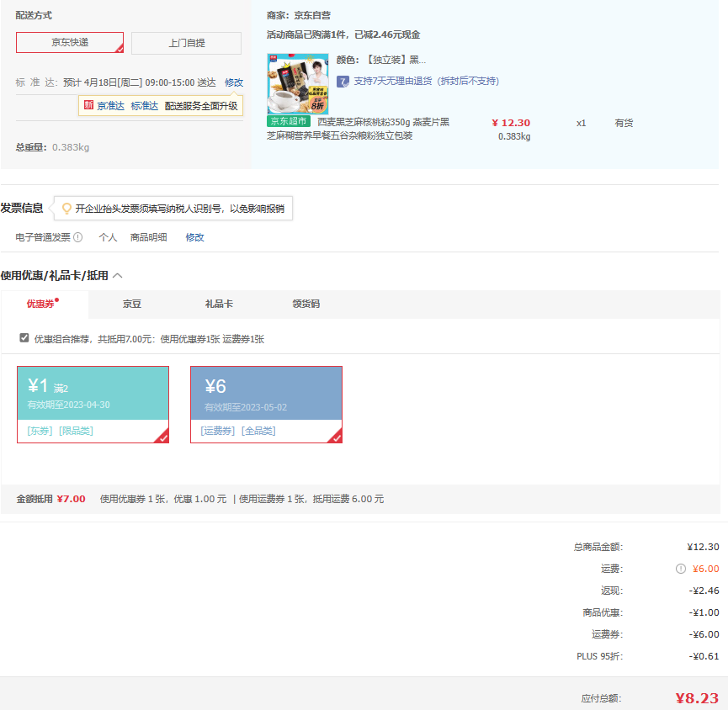Click the PLUS 95折 discount -¥0.61
Viewport: 728px width, 710px height.
[x=704, y=656]
